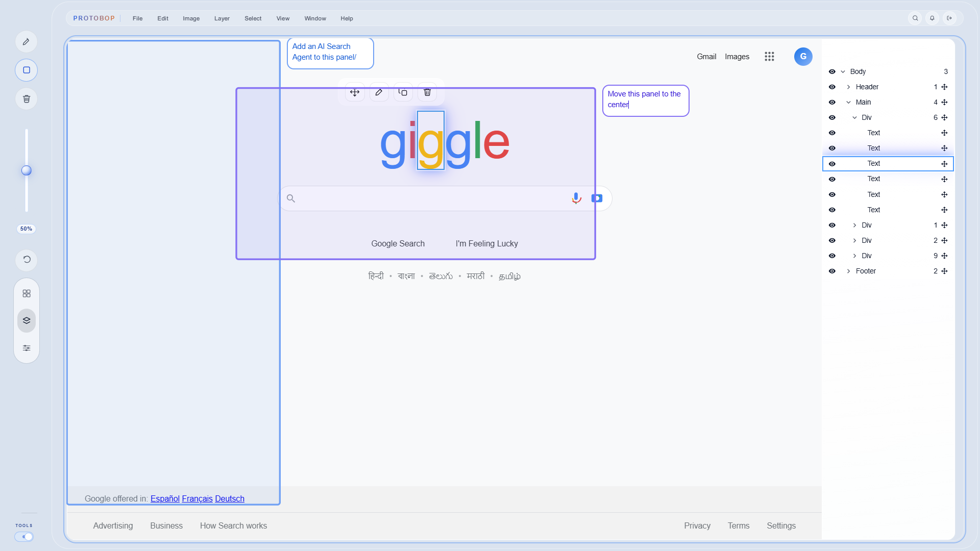
Task: Toggle the Tools switch at bottom left
Action: point(24,537)
